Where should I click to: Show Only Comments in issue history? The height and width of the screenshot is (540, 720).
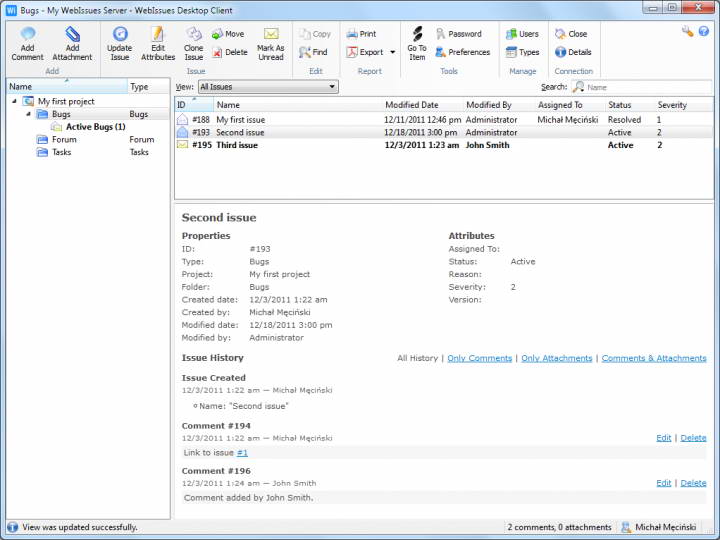479,358
